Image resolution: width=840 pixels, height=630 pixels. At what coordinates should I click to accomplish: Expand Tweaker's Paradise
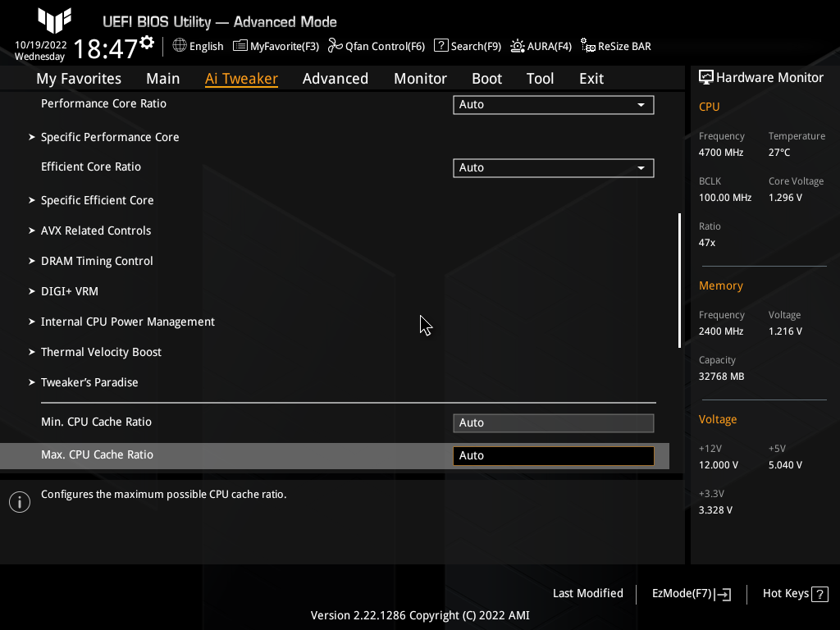89,382
